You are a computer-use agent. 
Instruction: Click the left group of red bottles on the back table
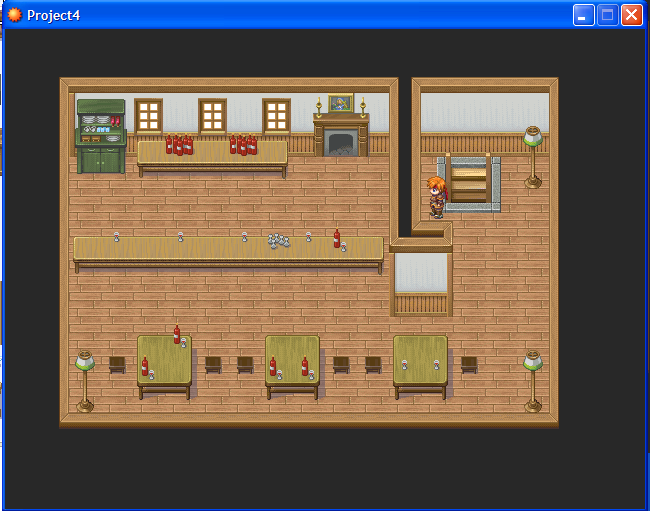[179, 145]
